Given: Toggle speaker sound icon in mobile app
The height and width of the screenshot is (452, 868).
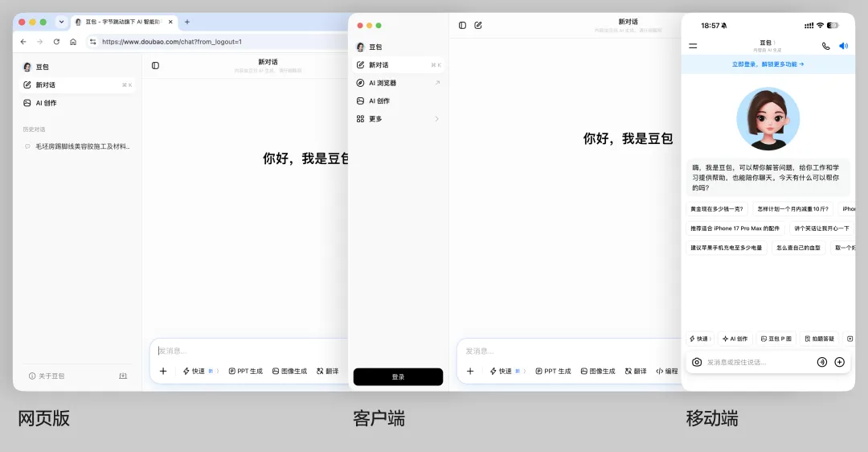Looking at the screenshot, I should click(x=843, y=46).
